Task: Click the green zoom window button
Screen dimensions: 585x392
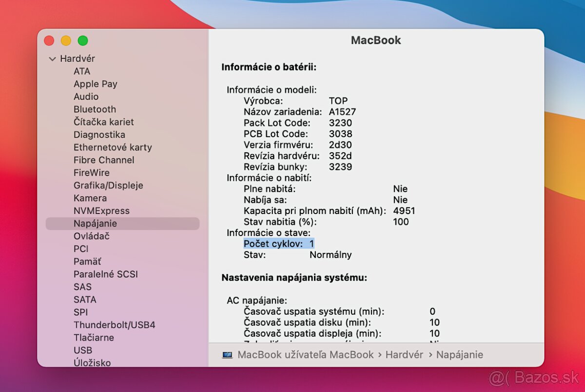Action: (x=83, y=40)
